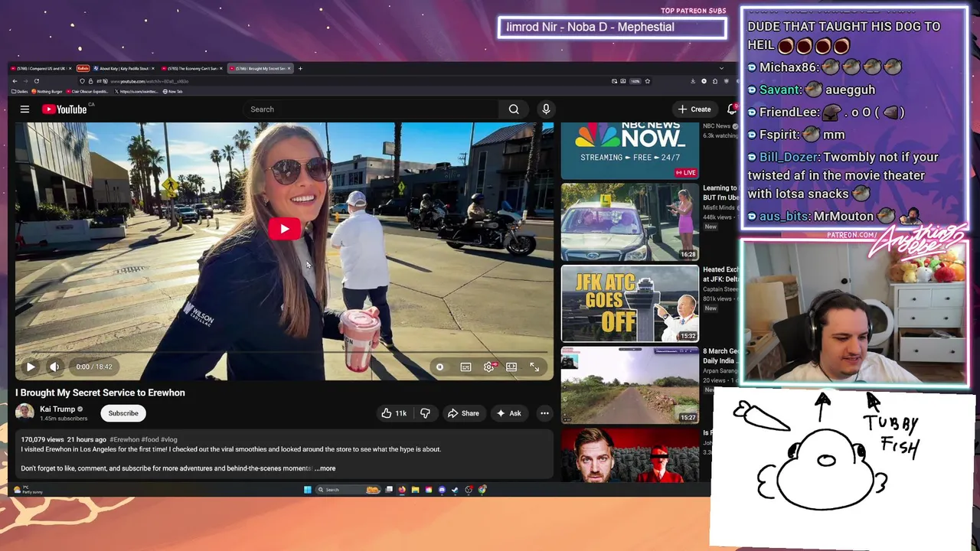980x551 pixels.
Task: Open the YouTube hamburger guide menu
Action: pyautogui.click(x=24, y=109)
